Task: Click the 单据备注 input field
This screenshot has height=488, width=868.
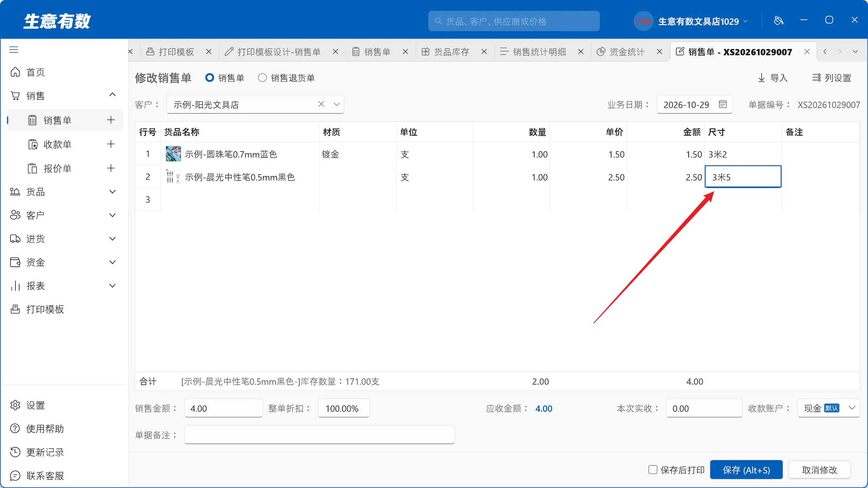Action: [319, 435]
